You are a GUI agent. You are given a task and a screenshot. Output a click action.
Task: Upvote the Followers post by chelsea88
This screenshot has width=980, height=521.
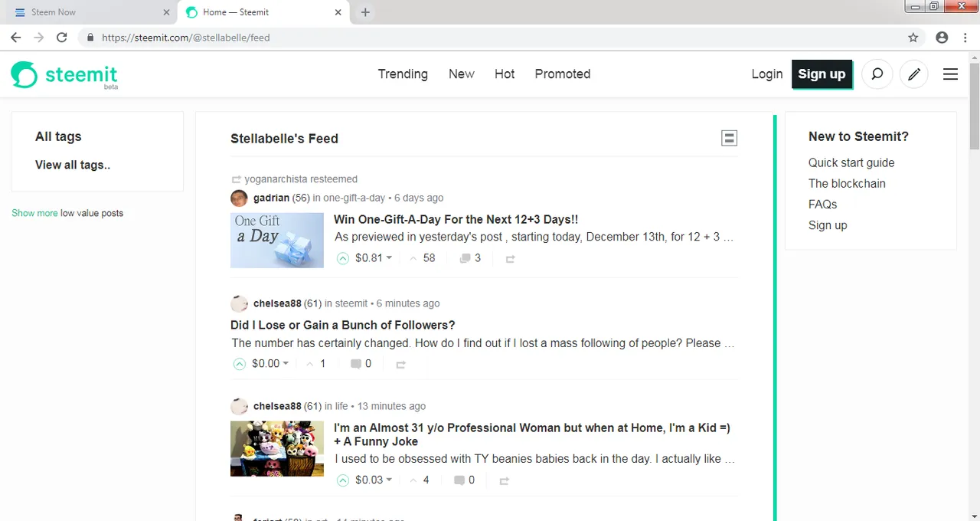pyautogui.click(x=240, y=364)
